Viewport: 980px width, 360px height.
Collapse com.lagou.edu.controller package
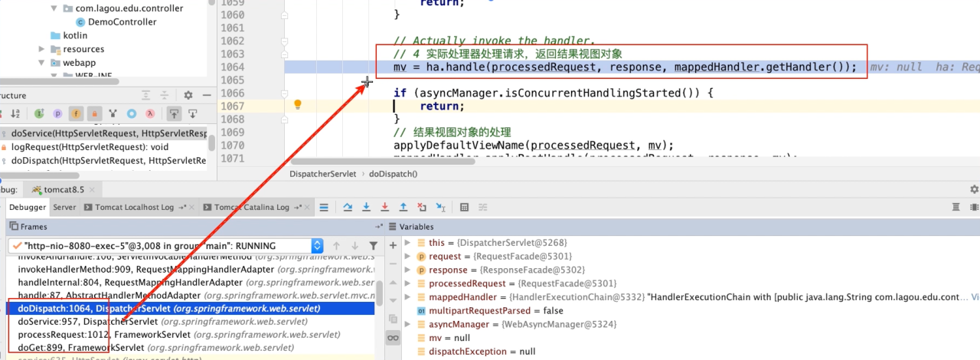(x=54, y=8)
